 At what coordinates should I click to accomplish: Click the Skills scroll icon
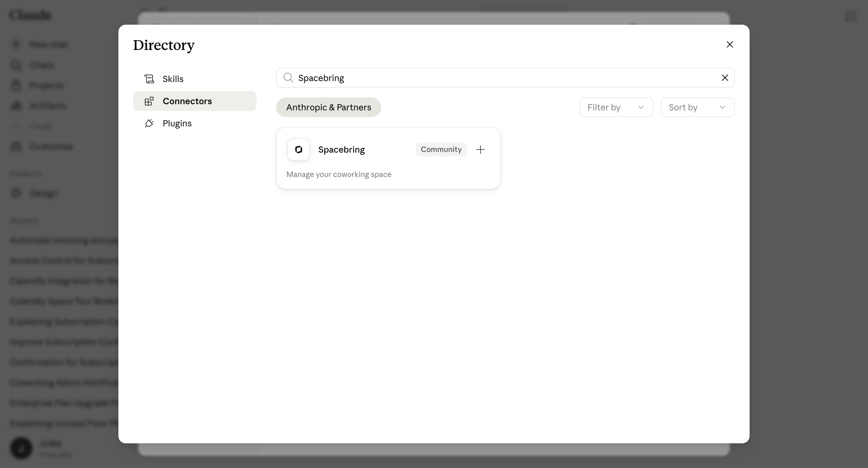click(x=149, y=79)
